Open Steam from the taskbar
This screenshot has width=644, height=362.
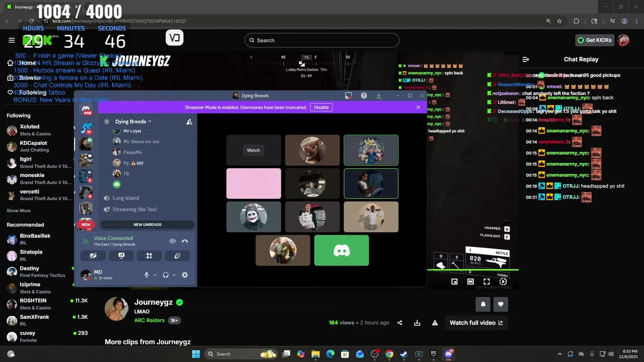(x=404, y=354)
